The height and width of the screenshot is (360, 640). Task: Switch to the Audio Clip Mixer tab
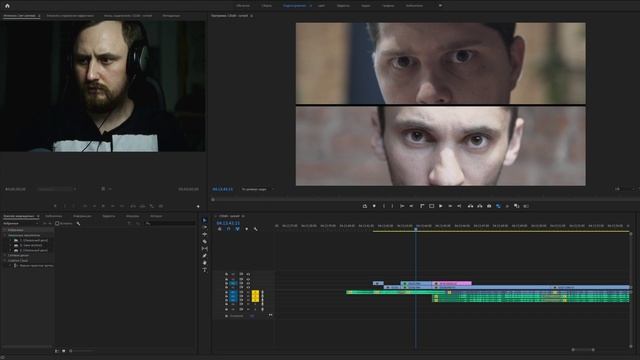coord(128,16)
